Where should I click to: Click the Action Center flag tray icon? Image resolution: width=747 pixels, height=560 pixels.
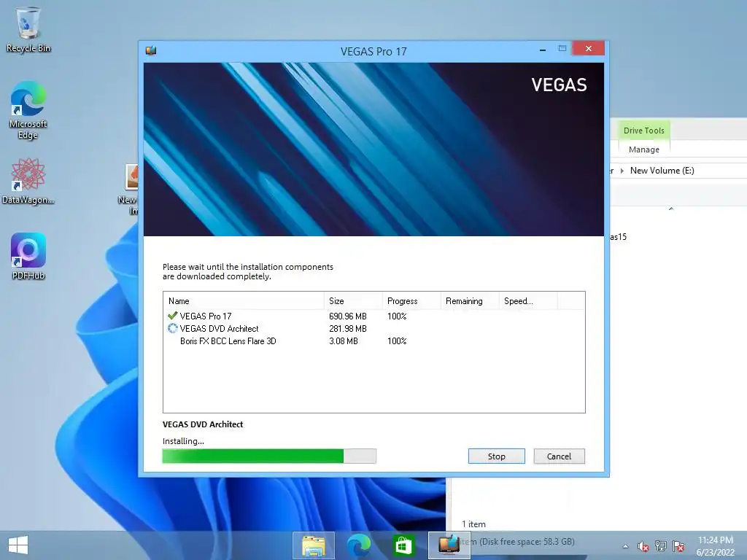point(678,546)
